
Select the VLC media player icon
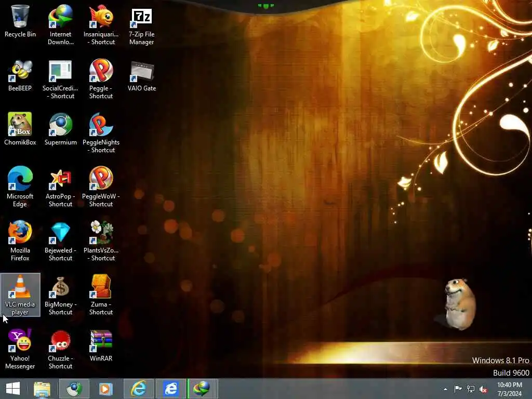[20, 295]
